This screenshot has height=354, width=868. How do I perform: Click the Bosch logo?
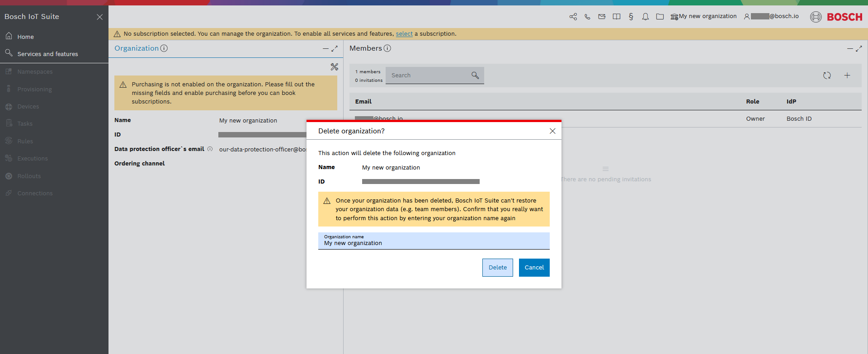pyautogui.click(x=836, y=17)
